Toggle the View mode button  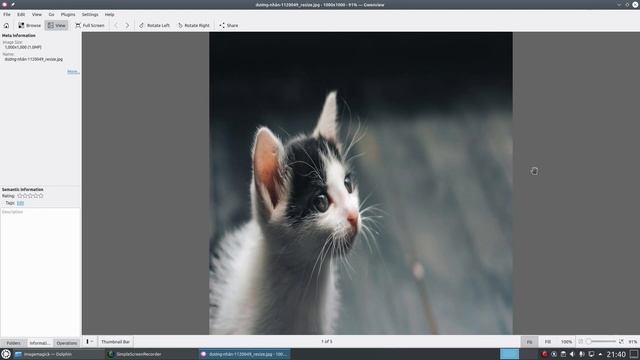[56, 25]
